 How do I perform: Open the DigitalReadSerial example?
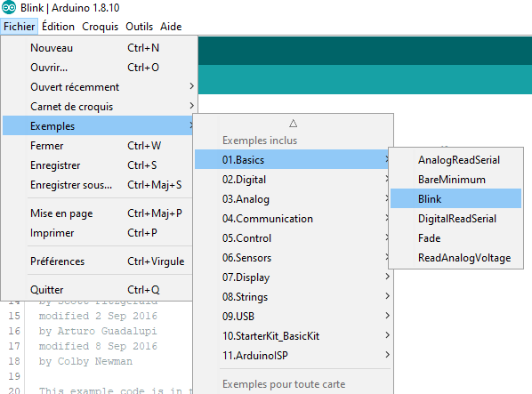click(455, 219)
